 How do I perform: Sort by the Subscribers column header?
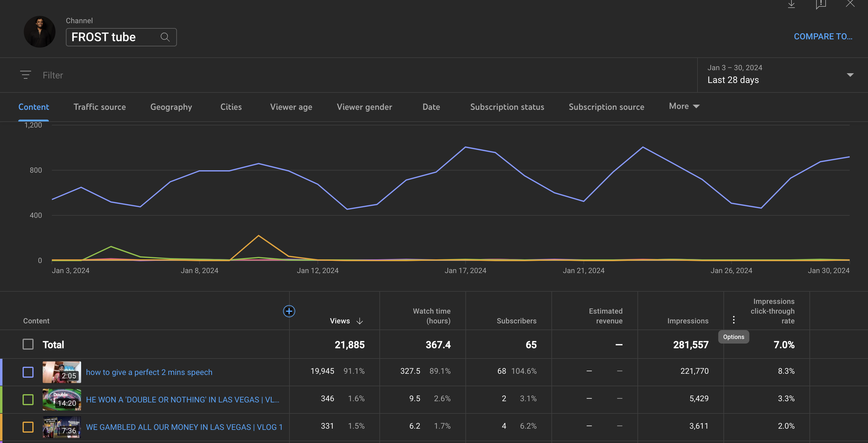click(x=516, y=321)
